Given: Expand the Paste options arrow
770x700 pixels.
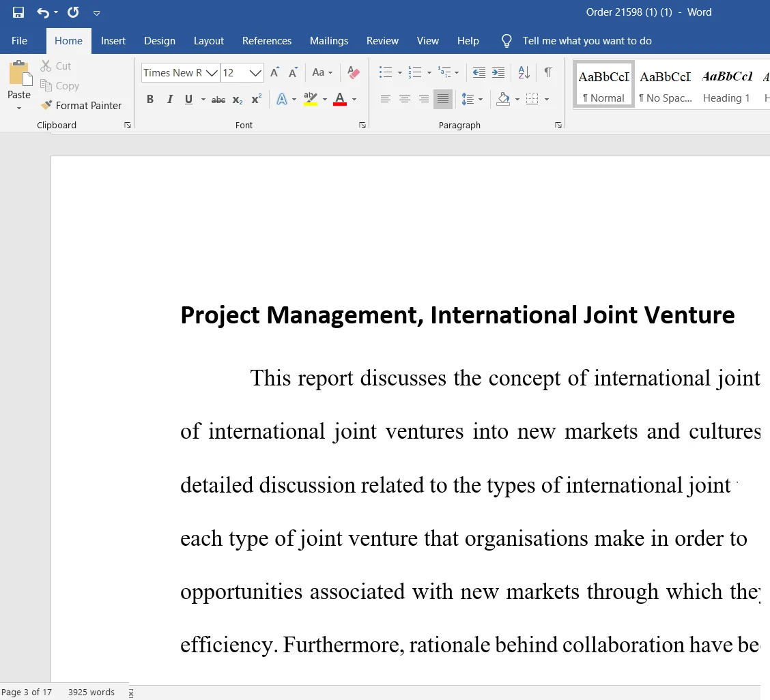Looking at the screenshot, I should (19, 108).
